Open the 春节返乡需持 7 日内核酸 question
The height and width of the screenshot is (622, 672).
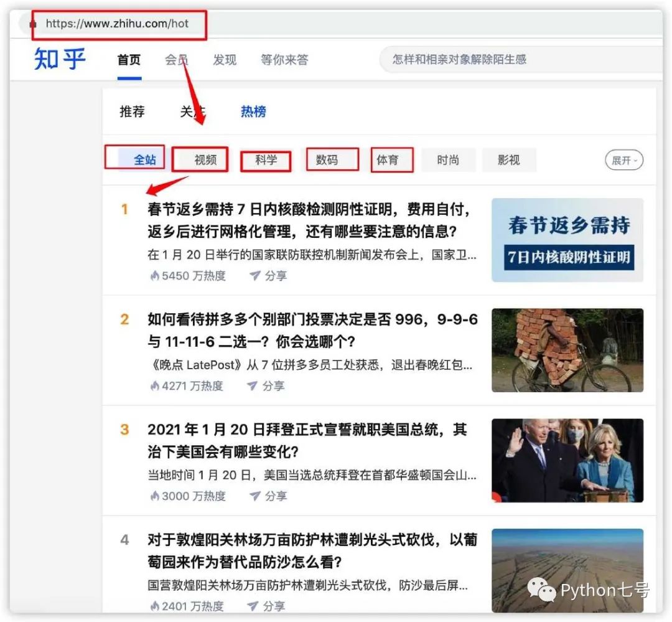click(x=309, y=220)
